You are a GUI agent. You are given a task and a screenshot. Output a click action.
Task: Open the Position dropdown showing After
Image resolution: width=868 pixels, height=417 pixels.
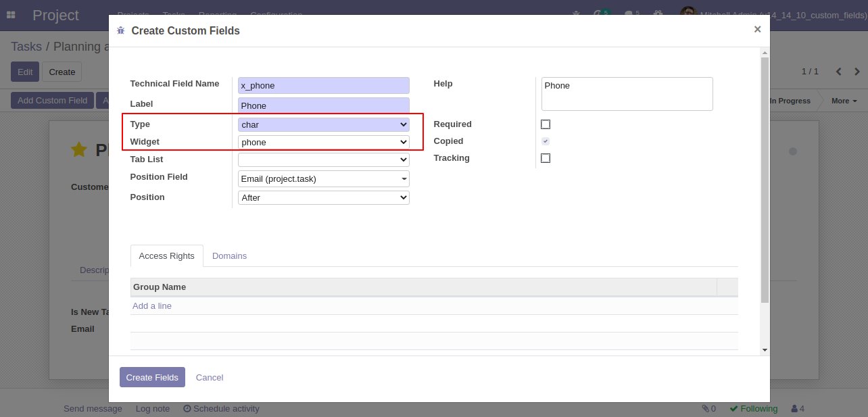323,197
